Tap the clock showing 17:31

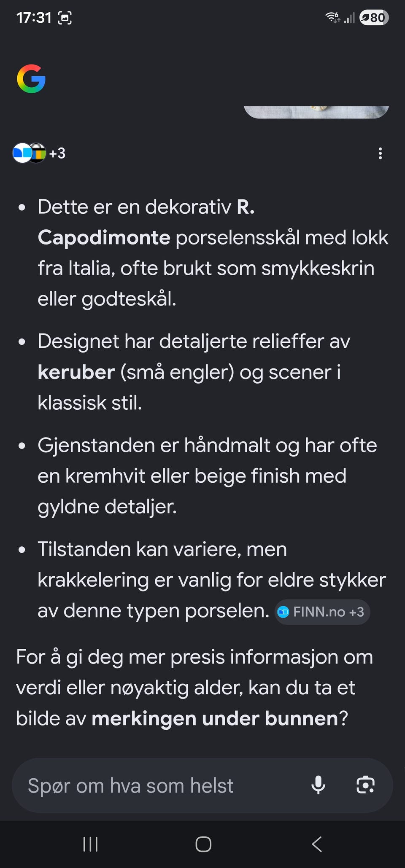pos(34,18)
